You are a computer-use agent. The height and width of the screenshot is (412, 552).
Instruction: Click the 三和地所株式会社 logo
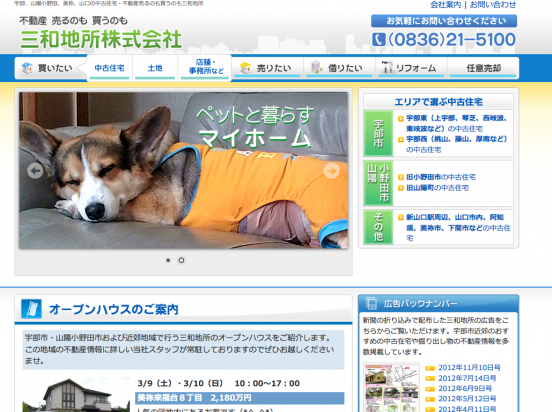pyautogui.click(x=101, y=39)
